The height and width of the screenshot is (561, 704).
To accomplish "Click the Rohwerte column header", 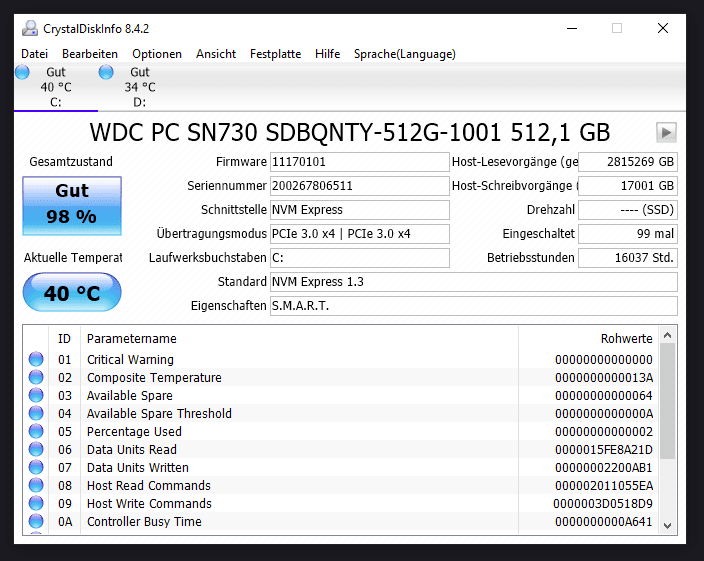I will [626, 338].
